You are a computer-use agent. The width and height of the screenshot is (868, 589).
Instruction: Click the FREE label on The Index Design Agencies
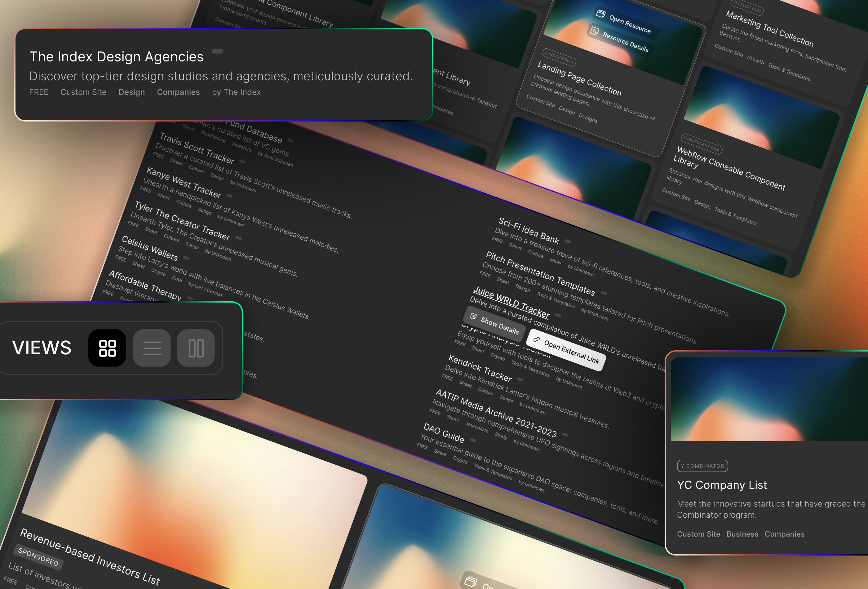(x=39, y=92)
